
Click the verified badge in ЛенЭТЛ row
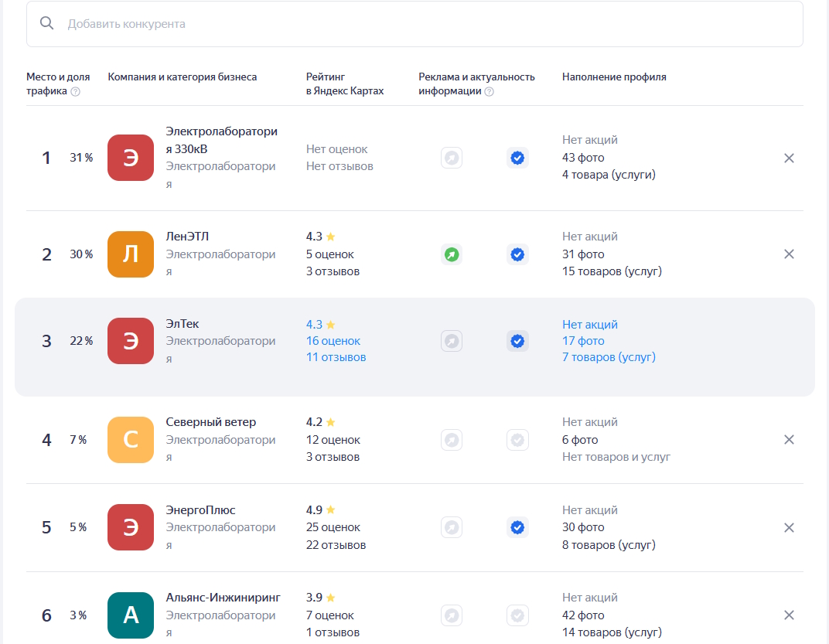(x=517, y=254)
